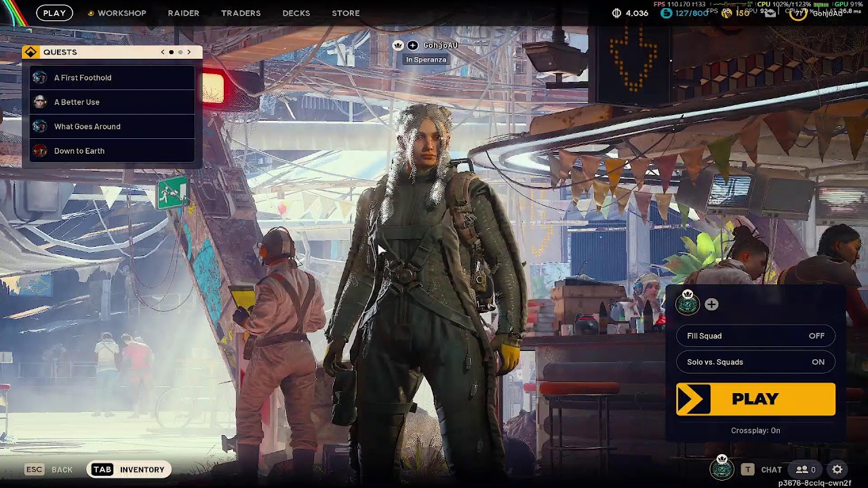Click the Quests header diamond icon
Viewport: 868px width, 488px height.
31,52
